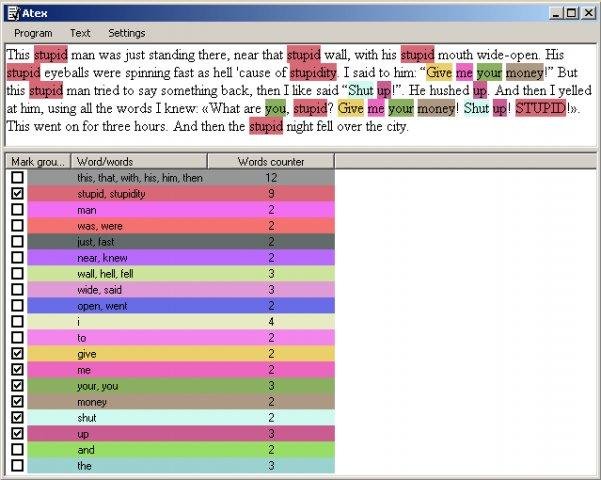Click the 'man' word row

(x=181, y=210)
